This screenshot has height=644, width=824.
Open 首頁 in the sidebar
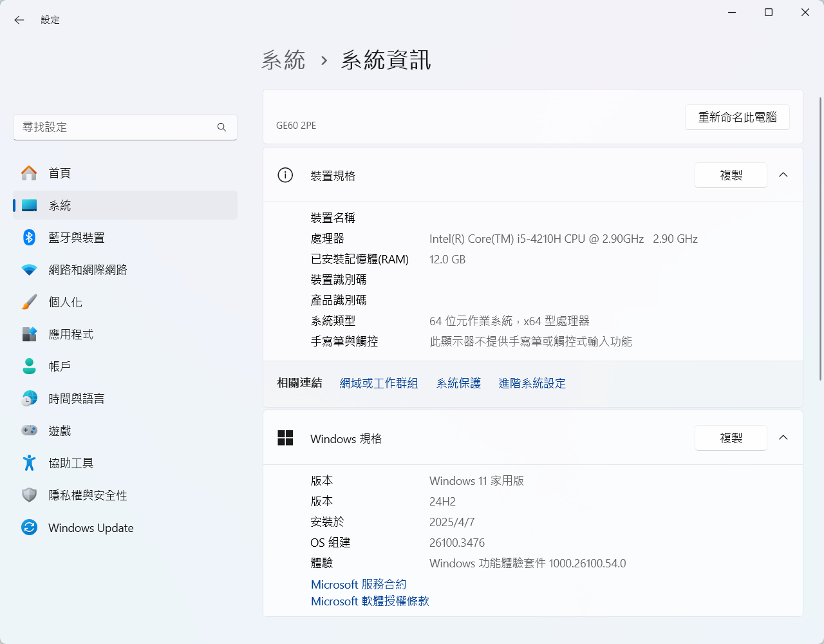(125, 173)
